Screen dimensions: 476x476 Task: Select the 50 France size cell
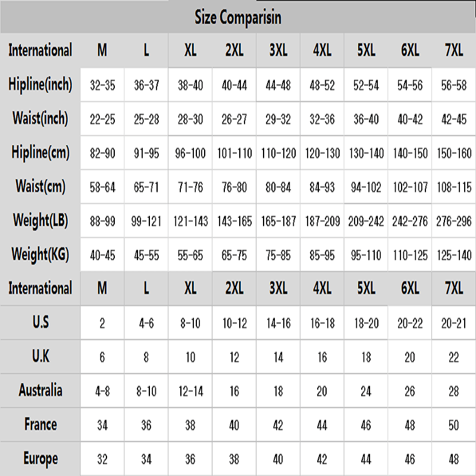pos(454,425)
